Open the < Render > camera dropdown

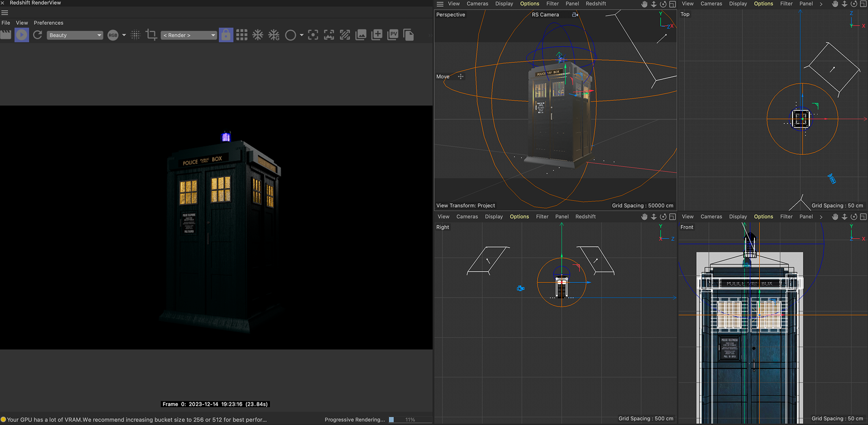click(x=189, y=35)
